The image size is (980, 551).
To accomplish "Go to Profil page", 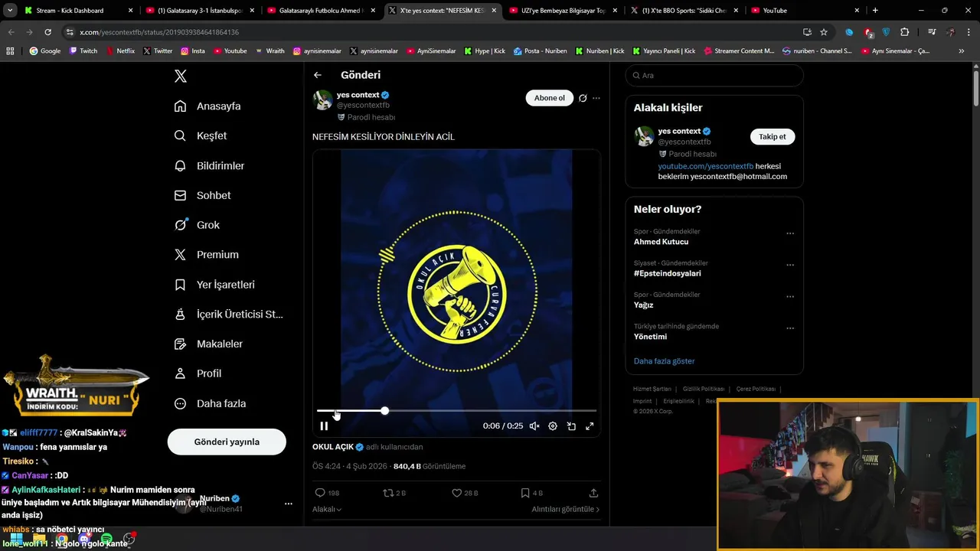I will 198,373.
